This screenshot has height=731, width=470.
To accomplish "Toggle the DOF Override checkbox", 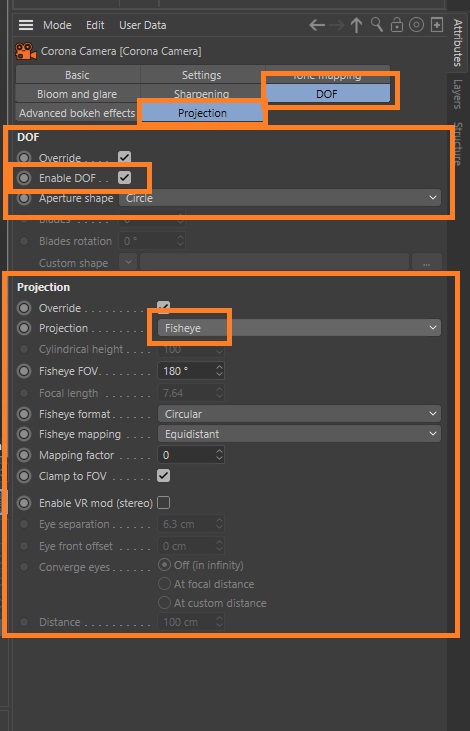I will coord(124,157).
